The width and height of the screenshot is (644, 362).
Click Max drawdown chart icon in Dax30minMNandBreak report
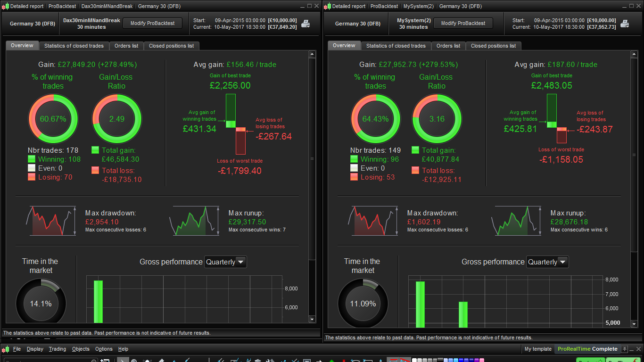(x=52, y=220)
